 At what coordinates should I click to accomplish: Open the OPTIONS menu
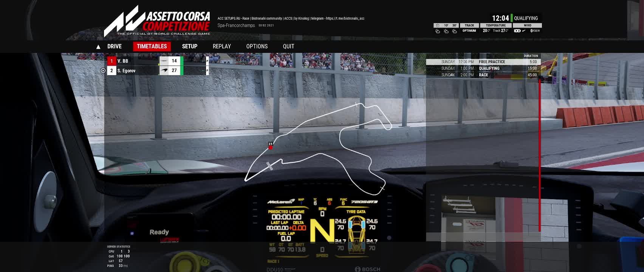click(257, 46)
